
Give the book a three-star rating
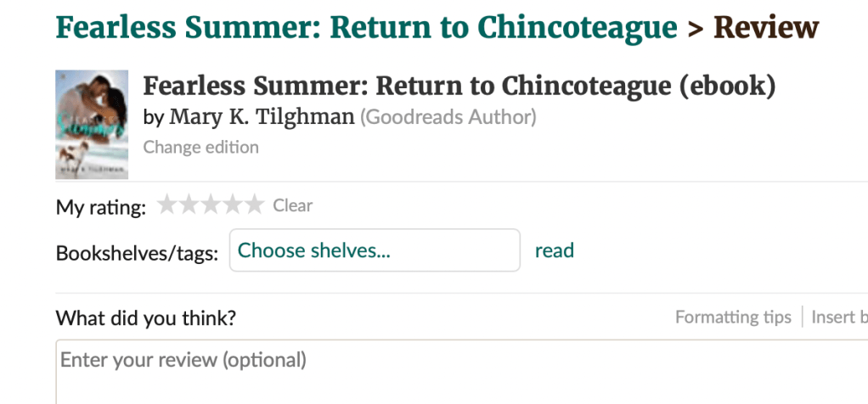211,205
